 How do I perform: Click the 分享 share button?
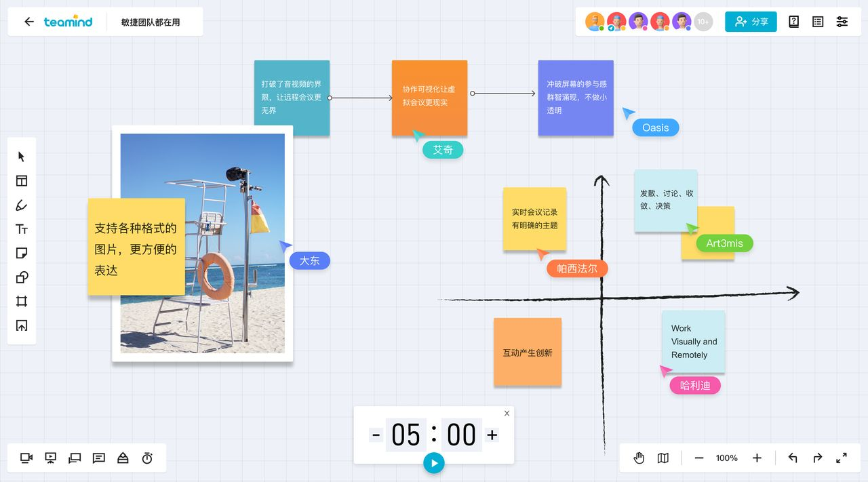coord(751,22)
